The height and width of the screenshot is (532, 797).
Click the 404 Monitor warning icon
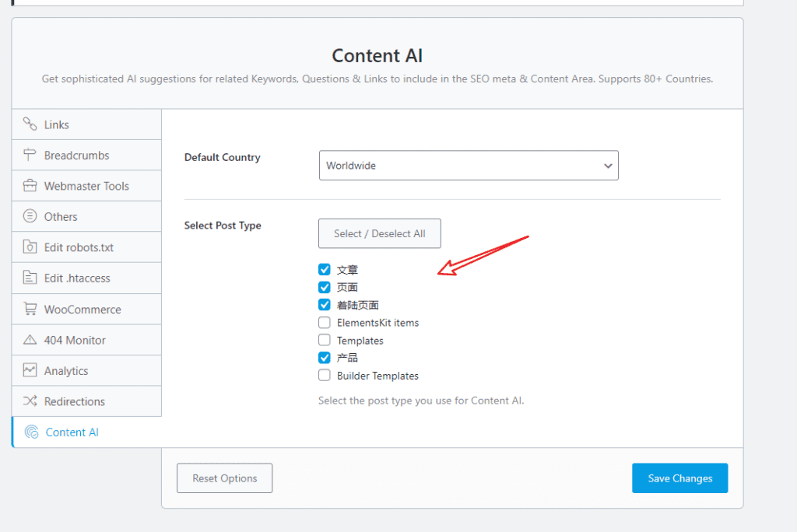pos(30,339)
